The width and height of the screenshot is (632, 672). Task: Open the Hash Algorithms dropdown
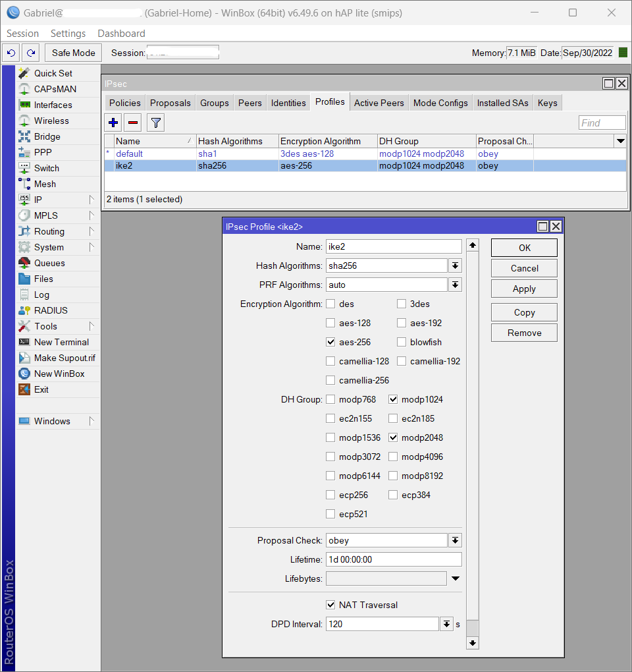pos(454,265)
